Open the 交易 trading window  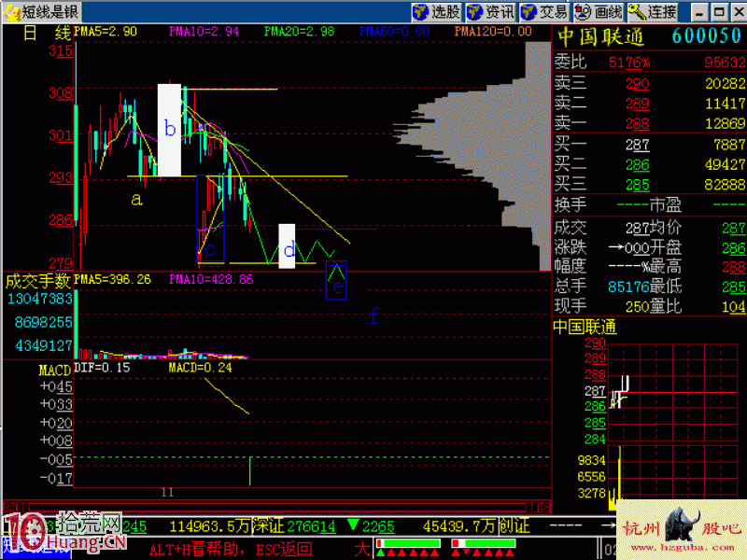tap(545, 12)
